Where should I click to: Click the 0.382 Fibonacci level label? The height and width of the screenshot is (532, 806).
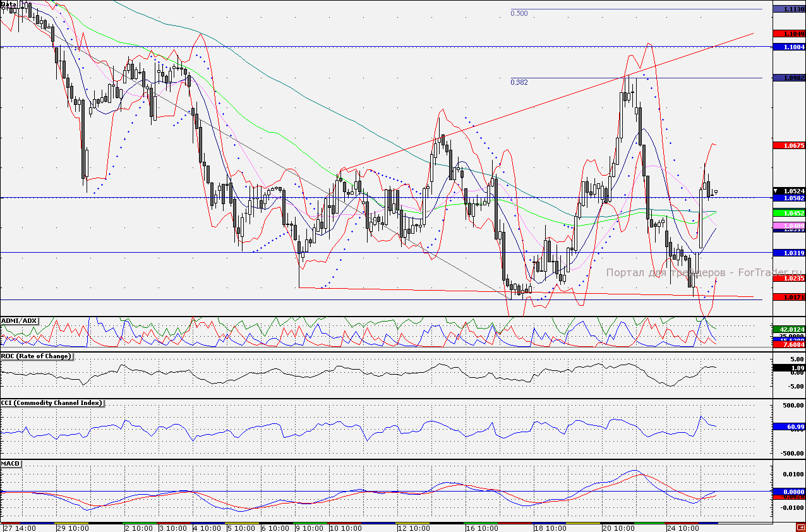click(x=519, y=82)
